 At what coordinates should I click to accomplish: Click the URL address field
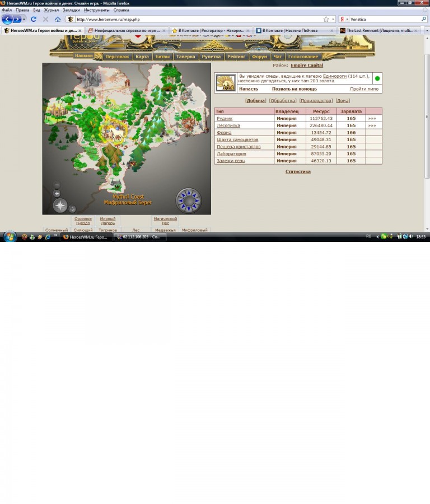pyautogui.click(x=199, y=19)
